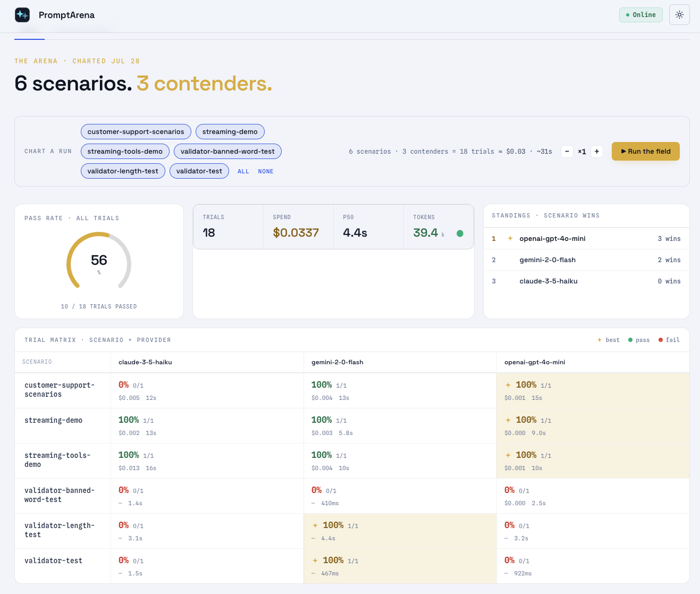Click the gold star beside openai-gpt-4o-mini in standings

[x=510, y=239]
